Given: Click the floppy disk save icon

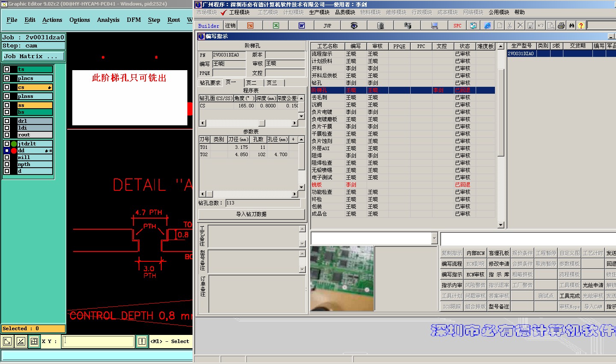Looking at the screenshot, I should 530,26.
